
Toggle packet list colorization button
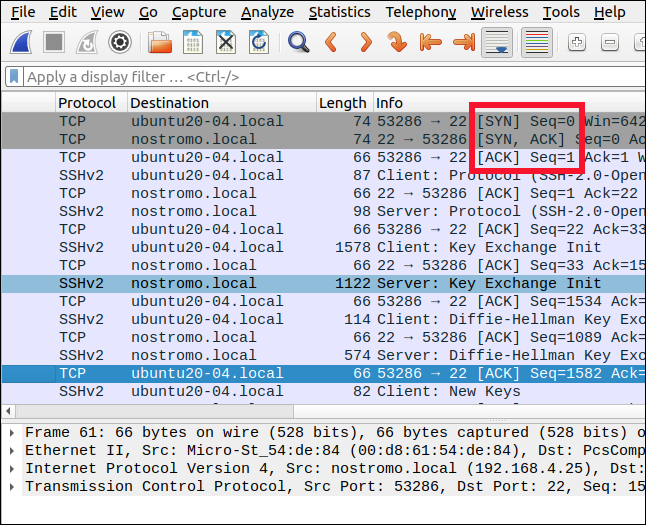(x=537, y=42)
